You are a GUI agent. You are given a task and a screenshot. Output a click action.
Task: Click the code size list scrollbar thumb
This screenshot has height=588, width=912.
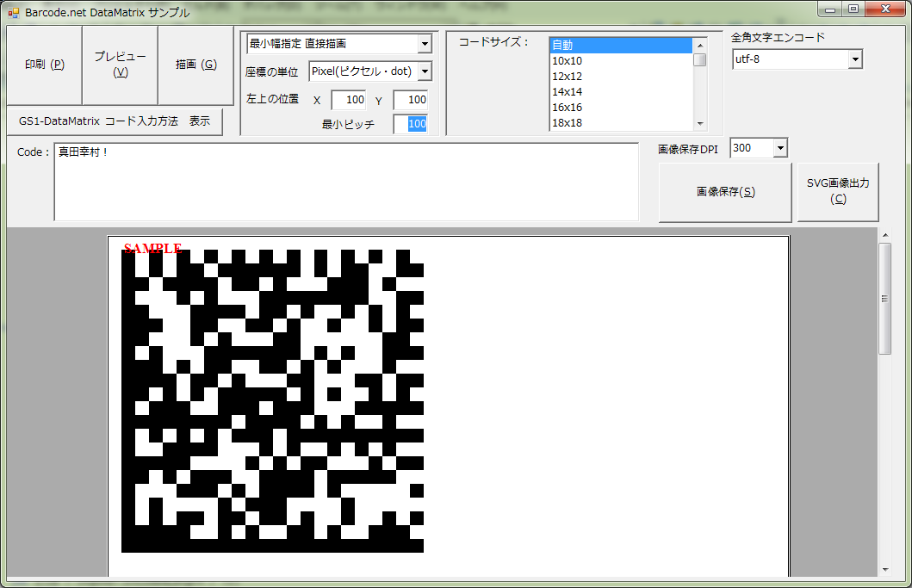(699, 60)
